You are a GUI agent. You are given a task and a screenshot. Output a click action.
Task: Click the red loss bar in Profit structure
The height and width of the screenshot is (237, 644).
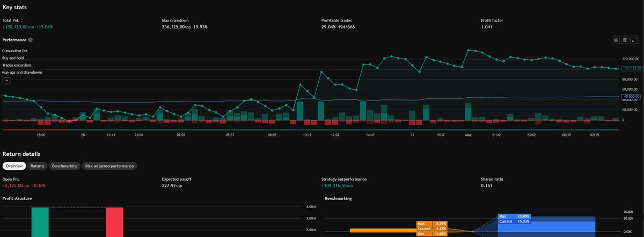pyautogui.click(x=115, y=222)
